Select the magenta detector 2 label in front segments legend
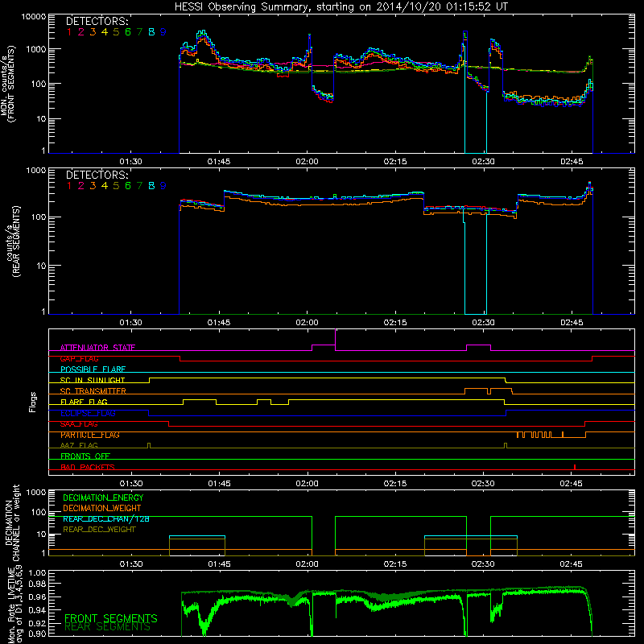Viewport: 644px width, 644px height. point(81,32)
